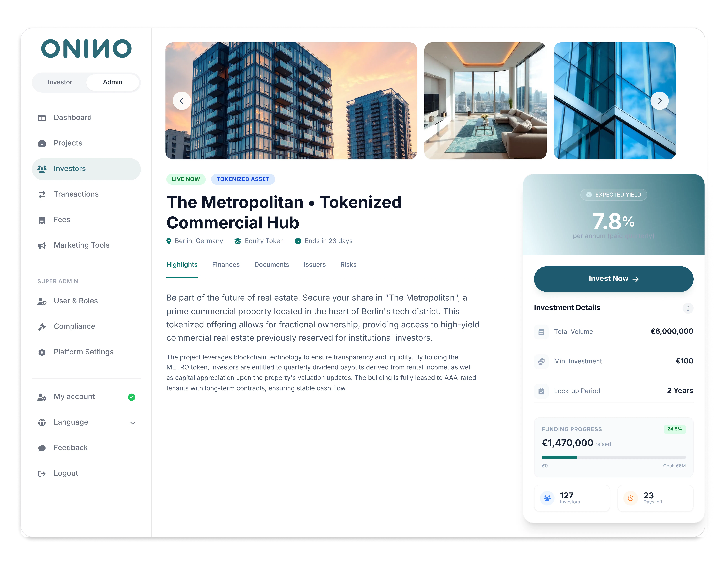This screenshot has height=565, width=728.
Task: Click the 7.8% yield figure
Action: click(613, 222)
